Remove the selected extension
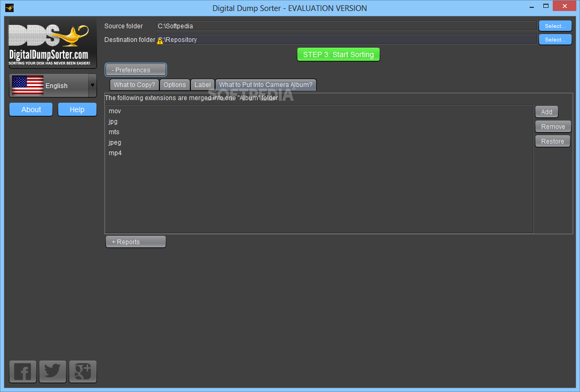The height and width of the screenshot is (392, 580). [x=553, y=126]
